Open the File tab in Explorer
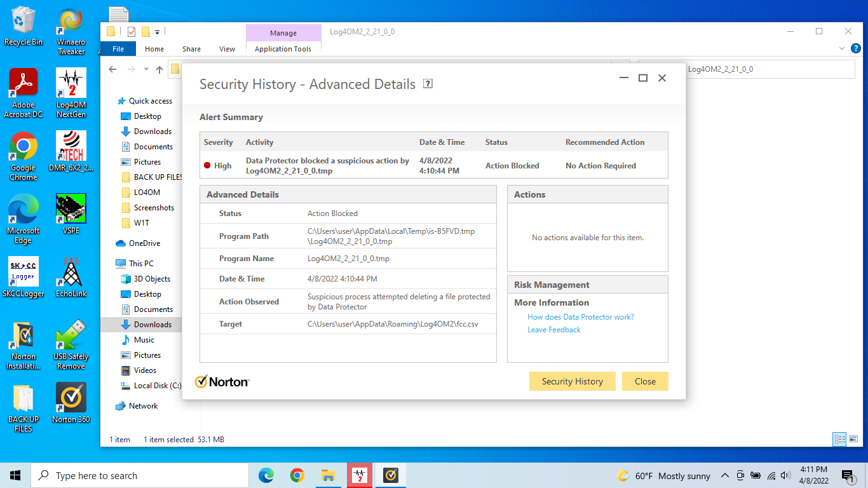The width and height of the screenshot is (868, 488). (118, 49)
